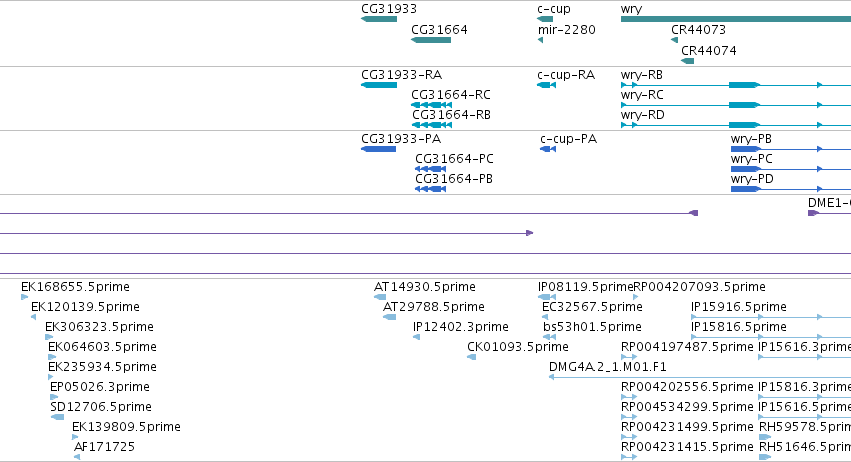The height and width of the screenshot is (462, 851).
Task: Select the EK168655.5prime EST glyph
Action: pos(24,297)
